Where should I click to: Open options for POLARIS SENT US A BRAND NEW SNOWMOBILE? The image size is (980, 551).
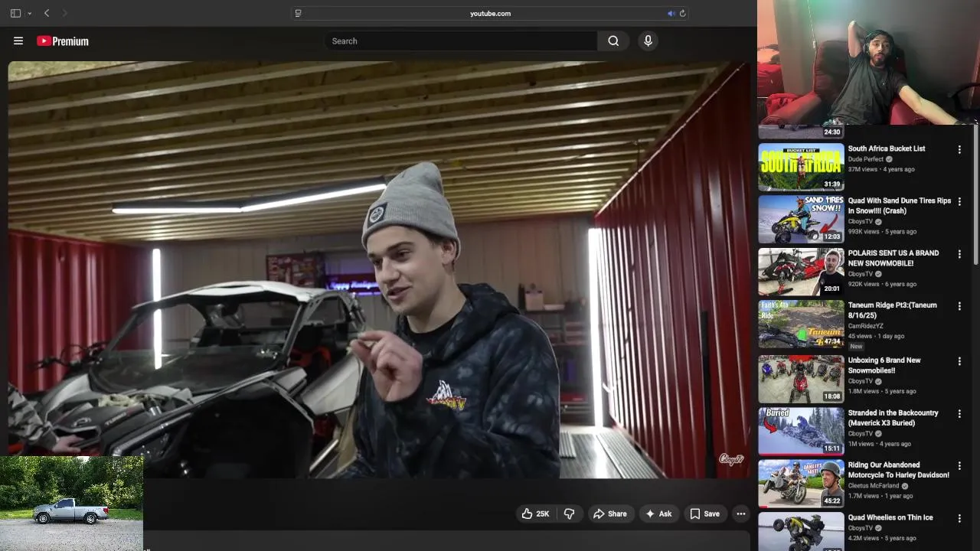tap(959, 254)
